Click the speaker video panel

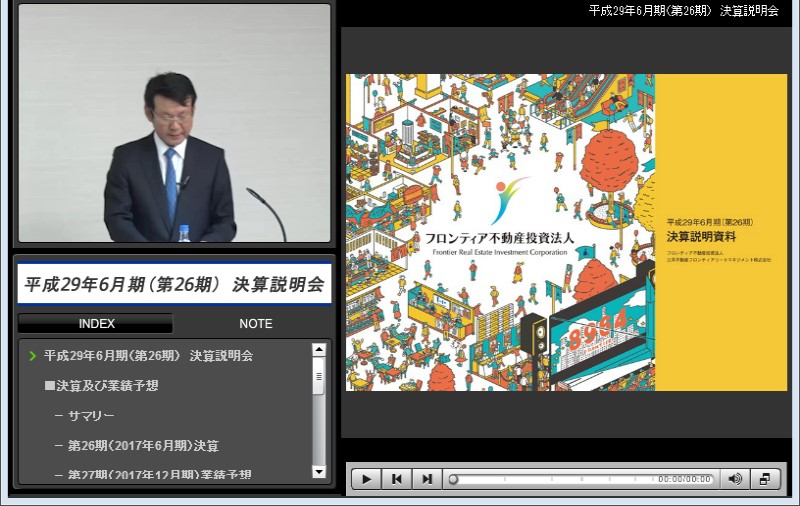tap(174, 123)
